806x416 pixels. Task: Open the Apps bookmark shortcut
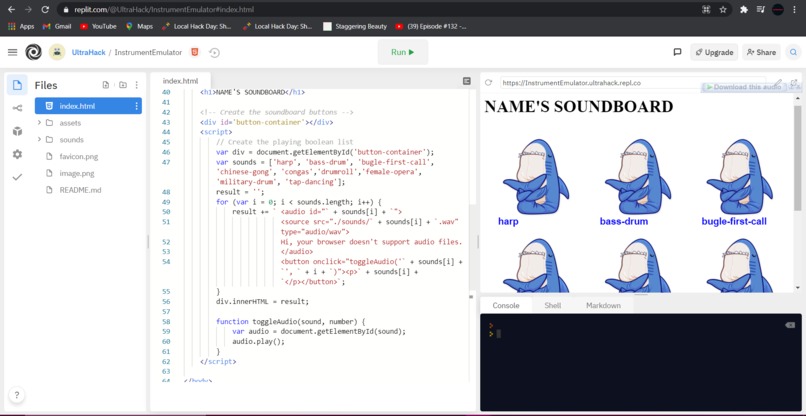21,26
